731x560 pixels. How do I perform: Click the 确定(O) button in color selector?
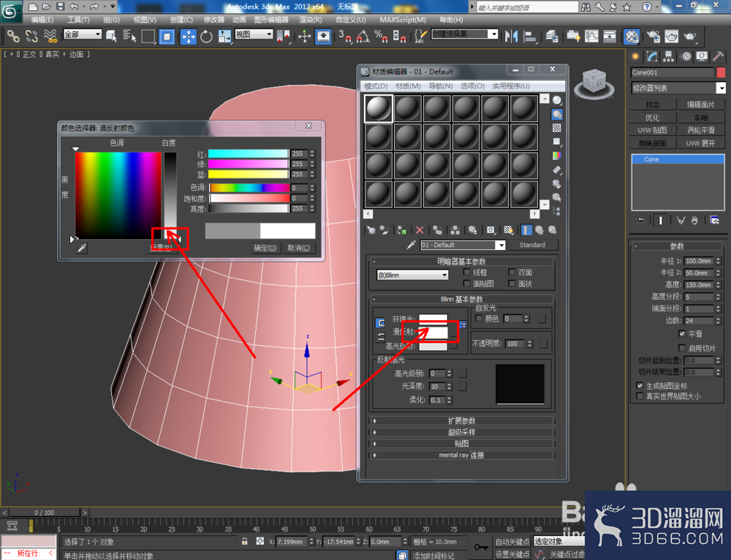click(265, 248)
